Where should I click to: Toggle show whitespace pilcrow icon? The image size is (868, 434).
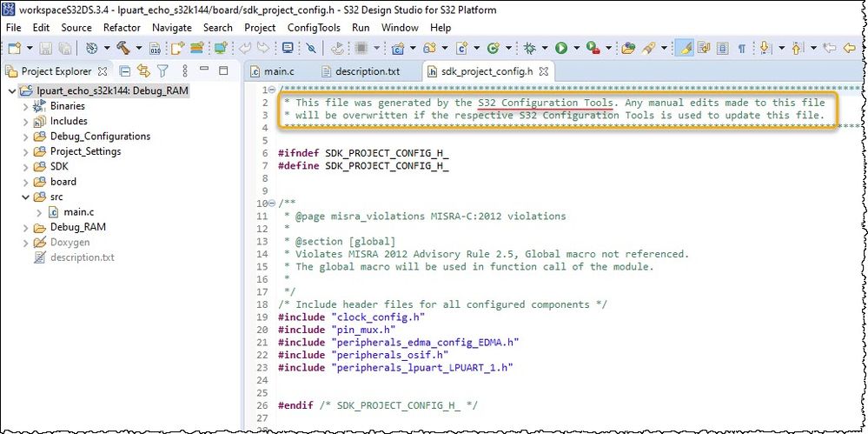coord(742,48)
